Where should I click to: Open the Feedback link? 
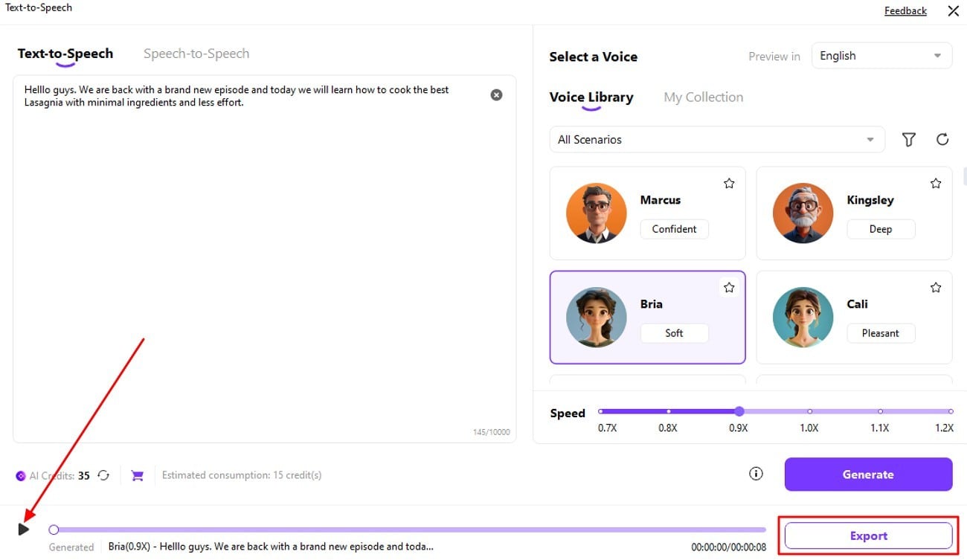tap(905, 10)
